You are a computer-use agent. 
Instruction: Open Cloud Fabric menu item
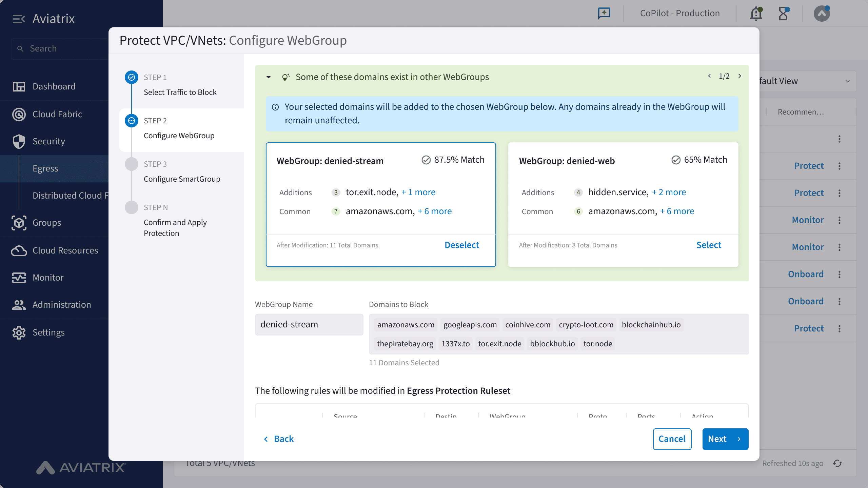[x=54, y=115]
